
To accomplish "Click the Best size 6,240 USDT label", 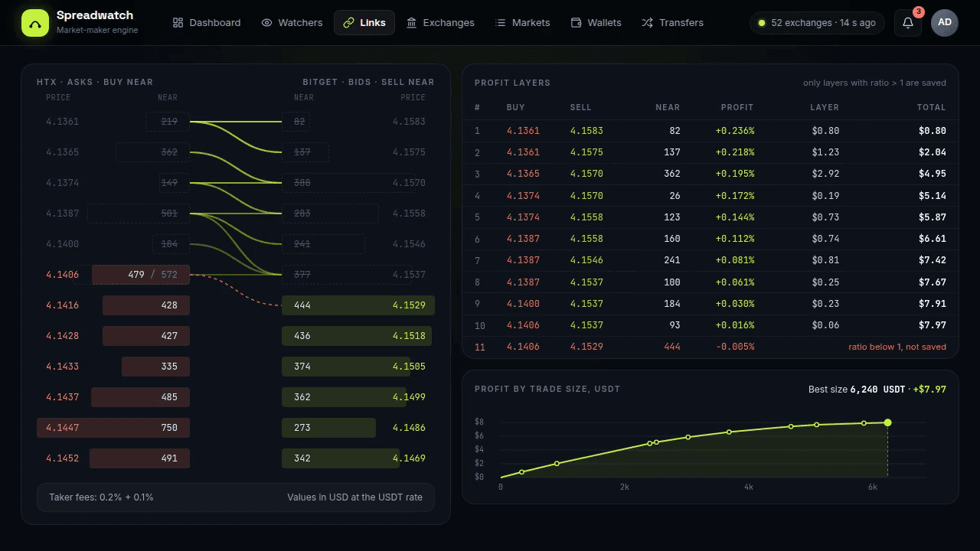I will pyautogui.click(x=857, y=390).
